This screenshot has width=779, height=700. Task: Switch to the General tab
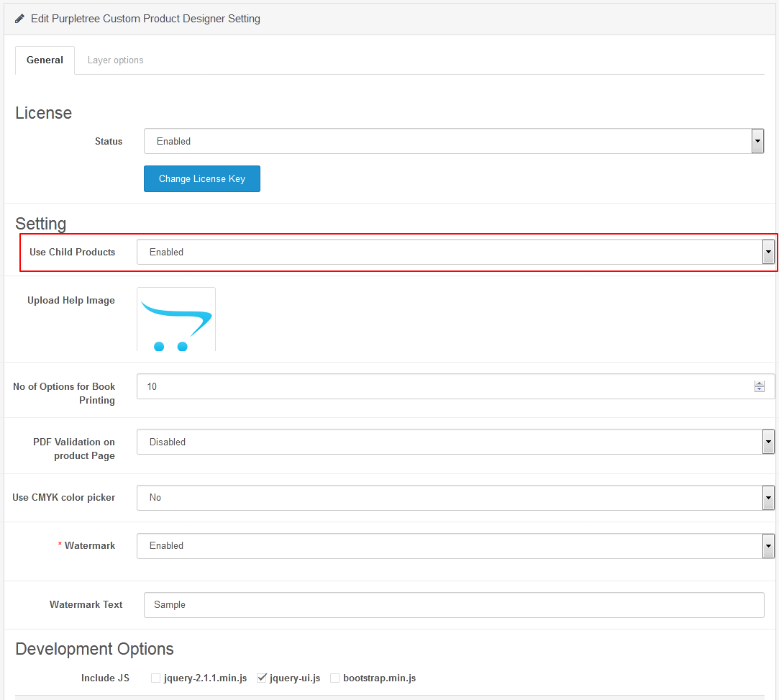pyautogui.click(x=45, y=60)
